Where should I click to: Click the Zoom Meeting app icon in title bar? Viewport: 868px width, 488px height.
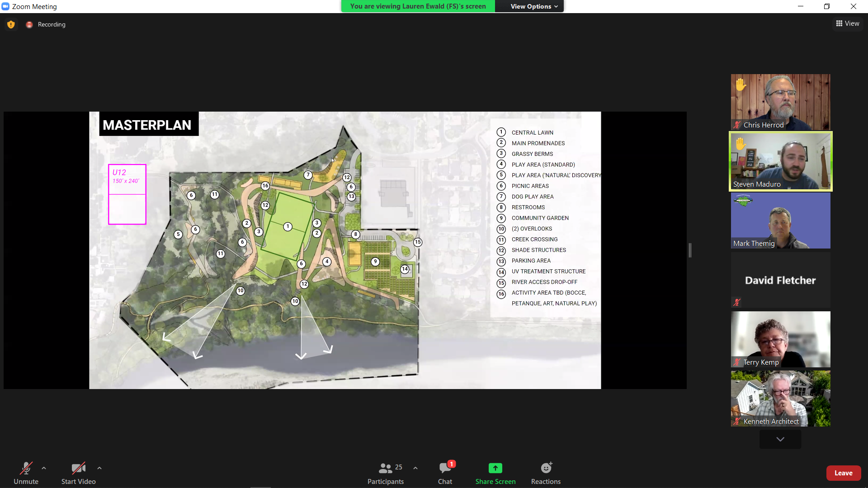(5, 6)
